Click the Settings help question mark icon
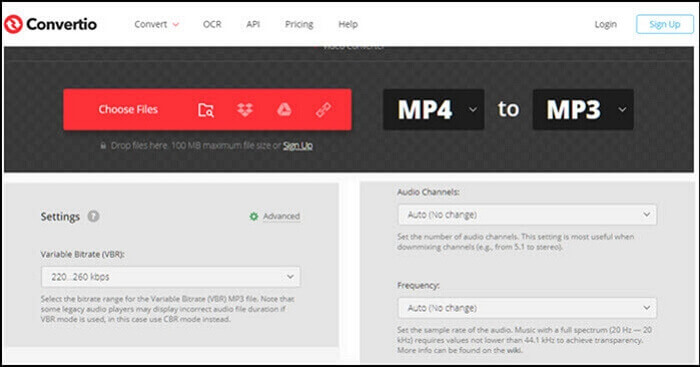Viewport: 700px width, 367px height. [x=93, y=216]
